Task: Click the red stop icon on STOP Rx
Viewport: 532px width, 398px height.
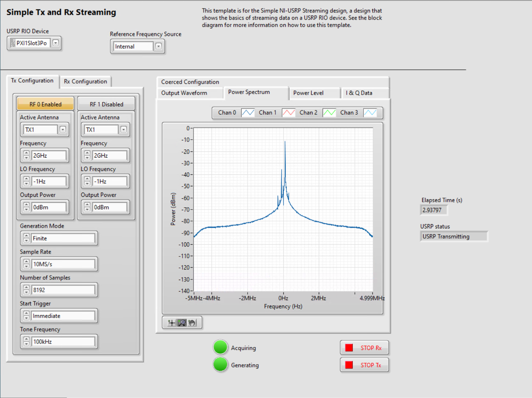Action: [349, 348]
